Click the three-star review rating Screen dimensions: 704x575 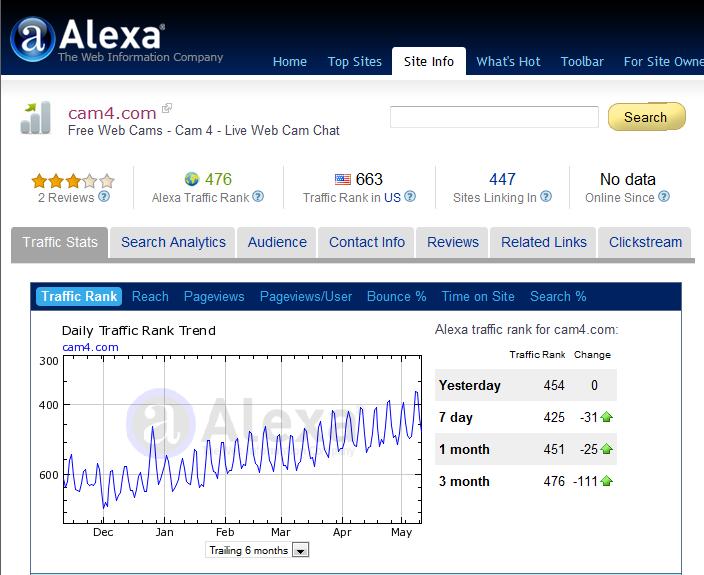[x=72, y=181]
